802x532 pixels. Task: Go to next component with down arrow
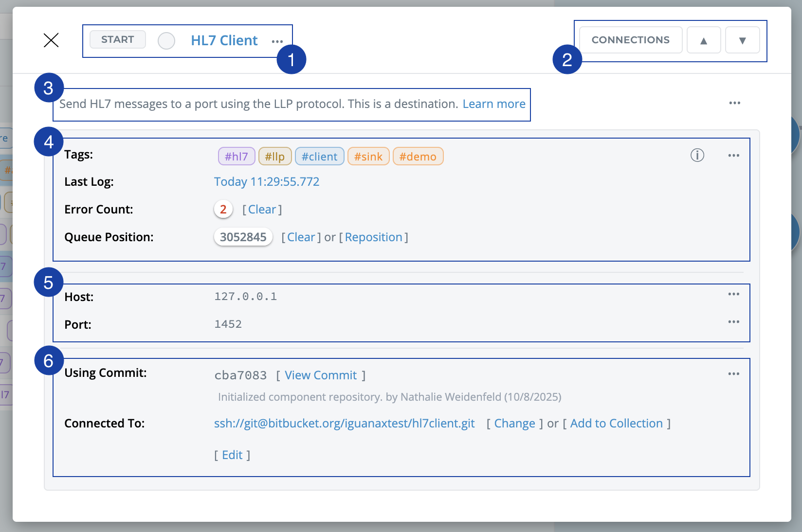pyautogui.click(x=742, y=40)
